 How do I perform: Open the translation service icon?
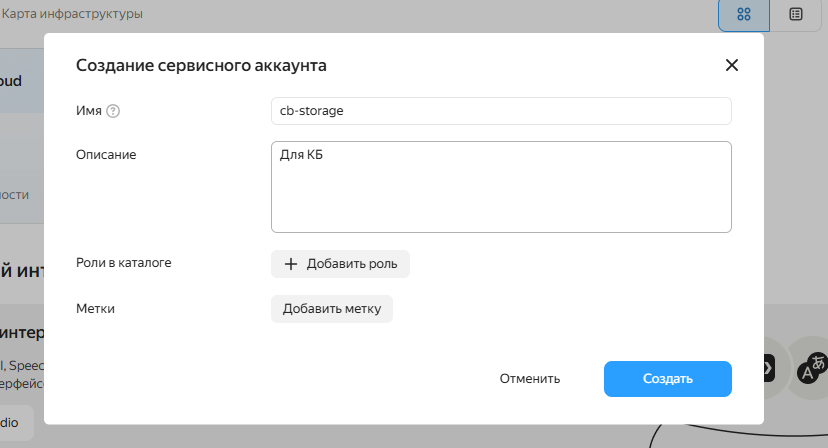tap(811, 368)
